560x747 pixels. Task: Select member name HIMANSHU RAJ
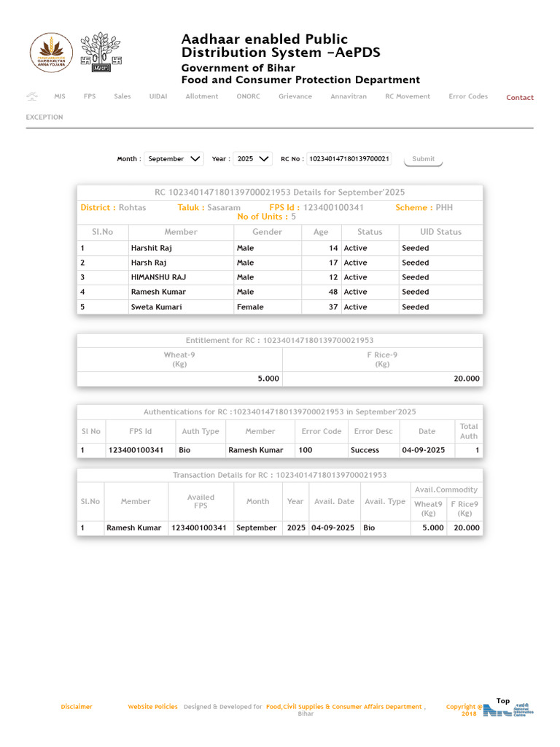pyautogui.click(x=158, y=277)
